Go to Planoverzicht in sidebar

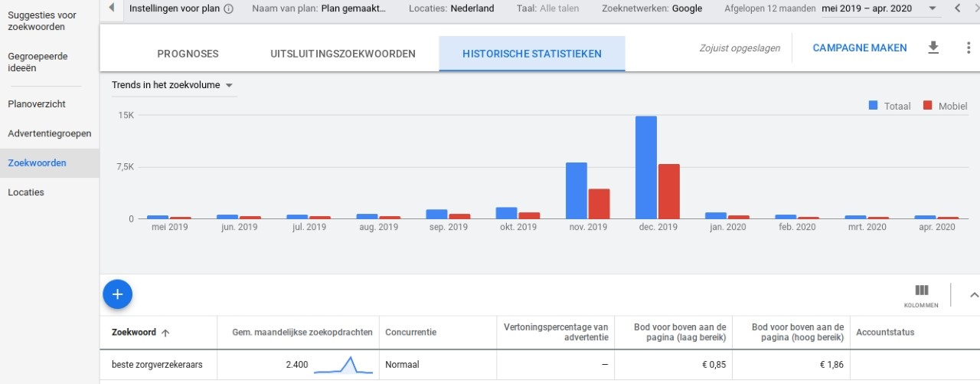click(x=37, y=104)
